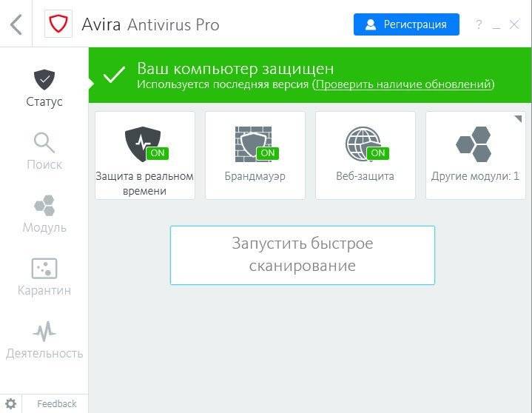Click Проверить наличие обновлений link

[403, 84]
